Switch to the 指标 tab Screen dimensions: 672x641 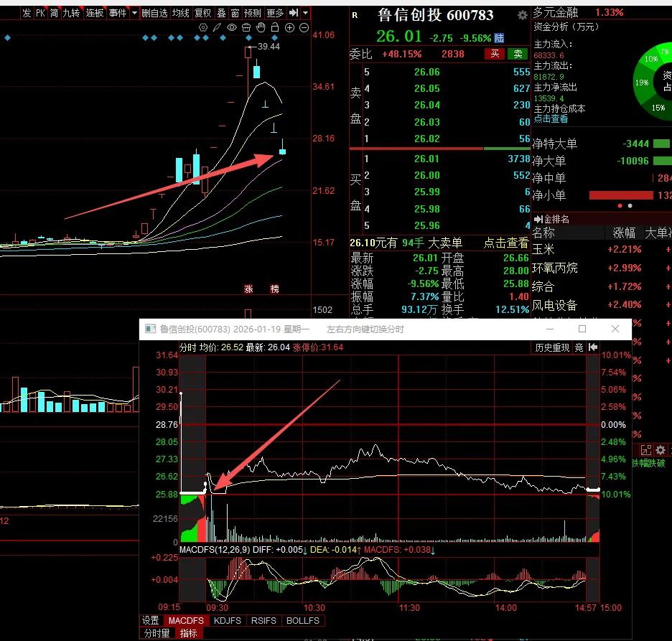click(x=189, y=633)
